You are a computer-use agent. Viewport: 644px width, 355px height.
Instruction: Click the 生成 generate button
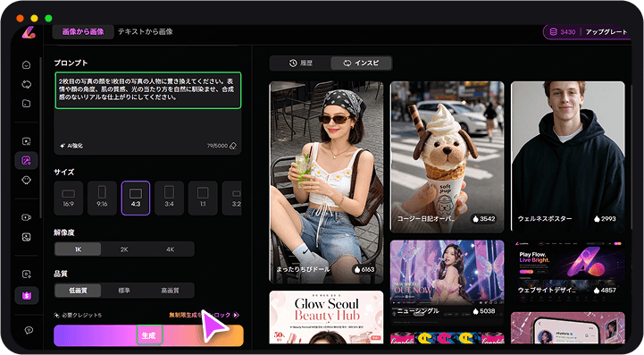(148, 335)
